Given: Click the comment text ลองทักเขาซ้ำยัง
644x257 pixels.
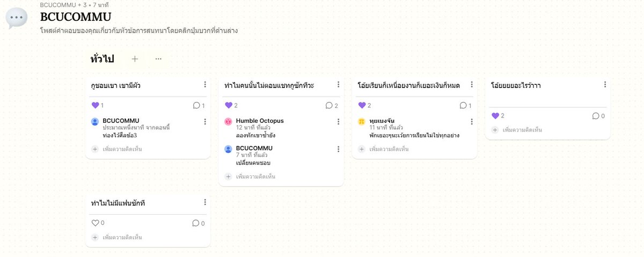Looking at the screenshot, I should pyautogui.click(x=256, y=135).
